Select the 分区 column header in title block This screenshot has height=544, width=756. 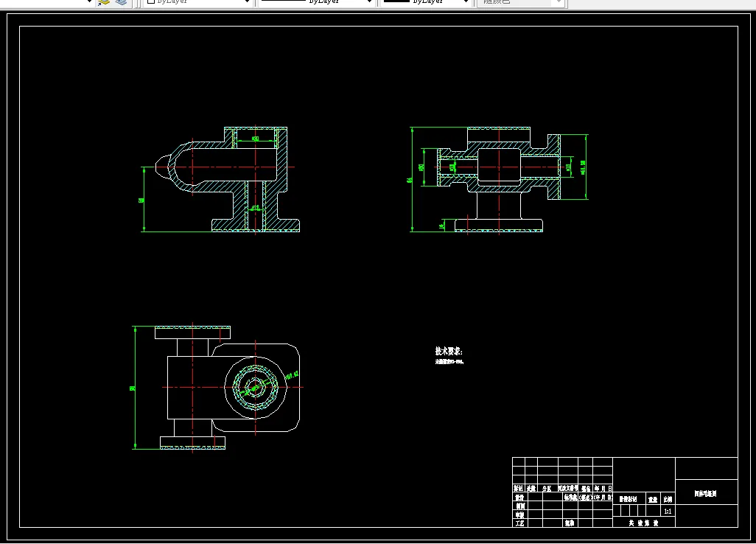(547, 489)
